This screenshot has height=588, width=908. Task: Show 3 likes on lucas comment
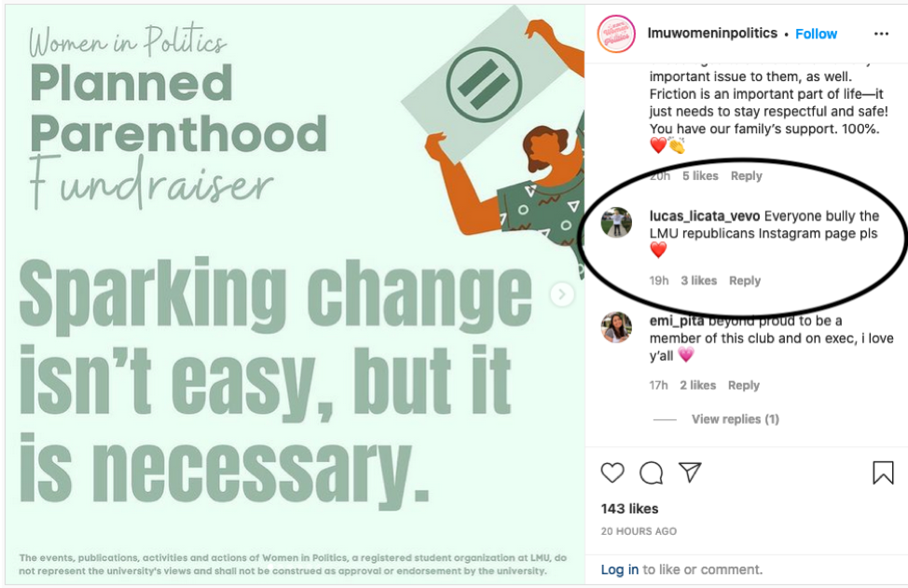click(x=698, y=280)
